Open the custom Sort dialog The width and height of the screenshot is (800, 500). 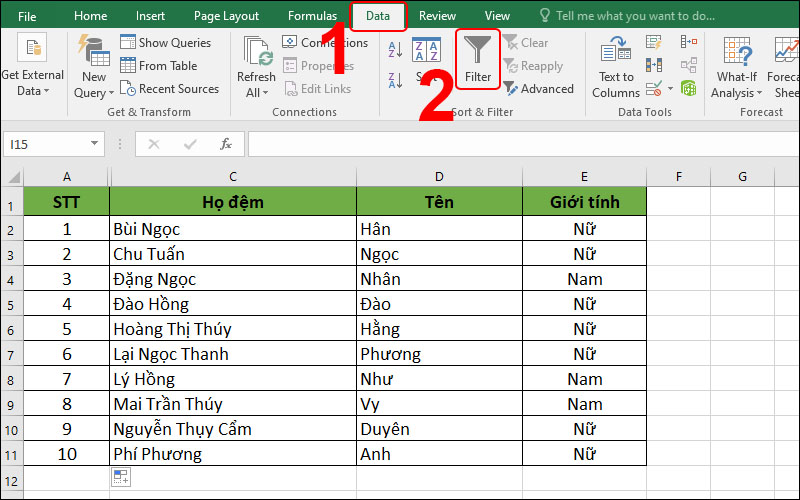(x=426, y=59)
